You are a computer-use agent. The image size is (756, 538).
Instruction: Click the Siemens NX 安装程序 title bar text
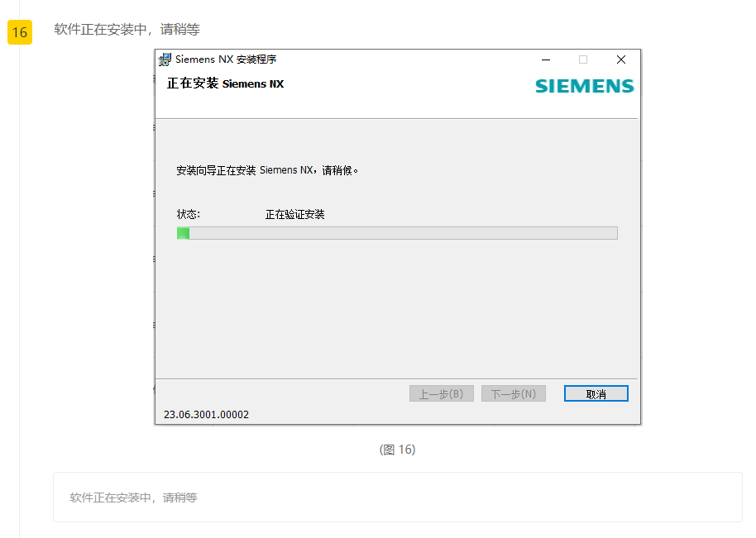tap(226, 60)
